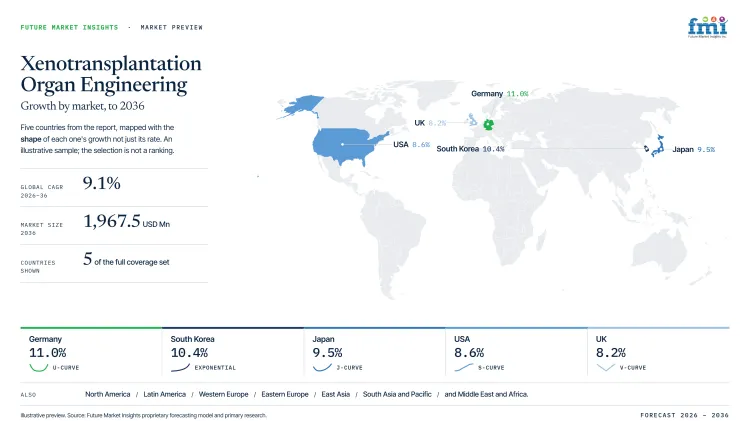
Task: Select the Western Europe region link
Action: [223, 394]
